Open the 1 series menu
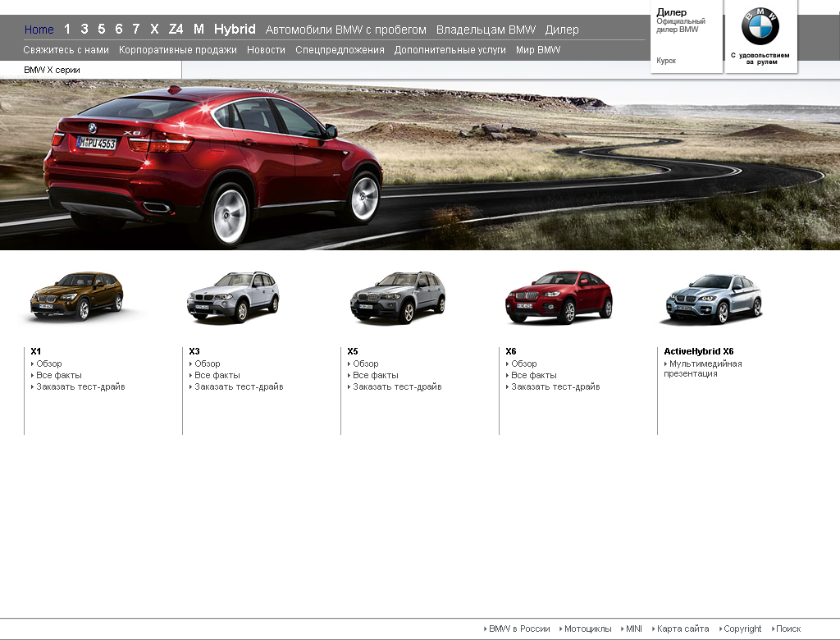840x640 pixels. point(67,29)
